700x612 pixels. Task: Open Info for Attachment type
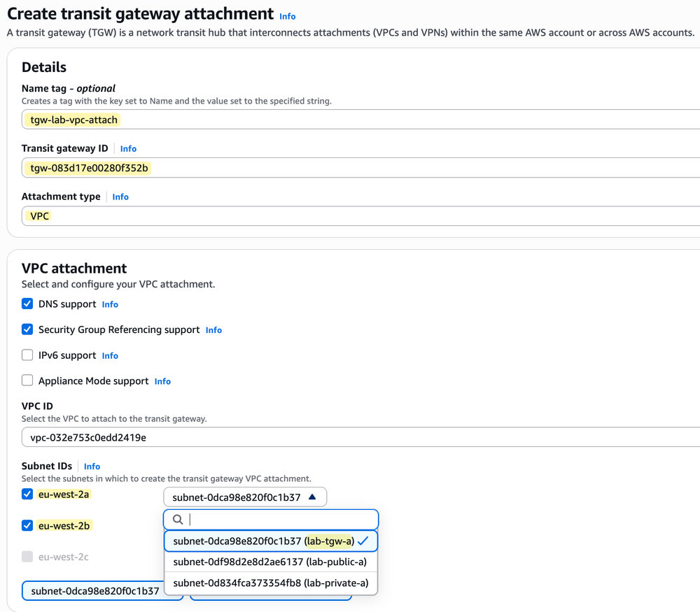[120, 197]
